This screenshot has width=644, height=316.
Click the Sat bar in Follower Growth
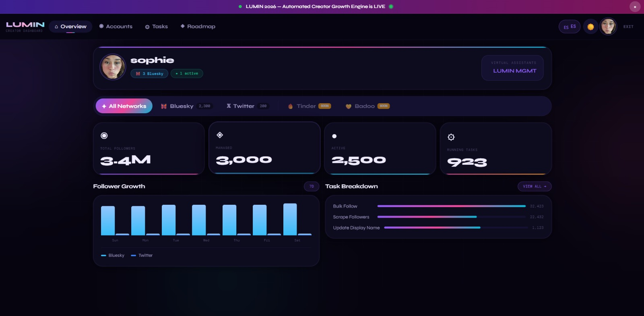point(290,219)
